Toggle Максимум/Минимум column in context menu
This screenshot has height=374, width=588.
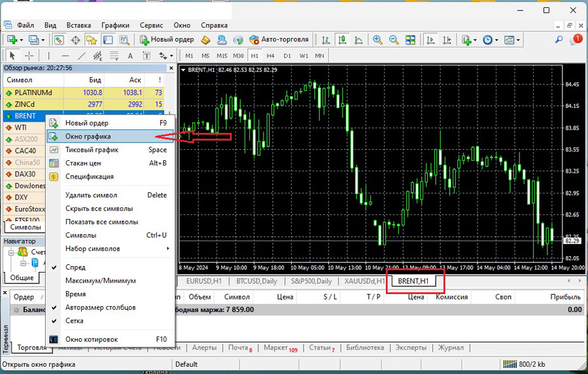[x=101, y=280]
